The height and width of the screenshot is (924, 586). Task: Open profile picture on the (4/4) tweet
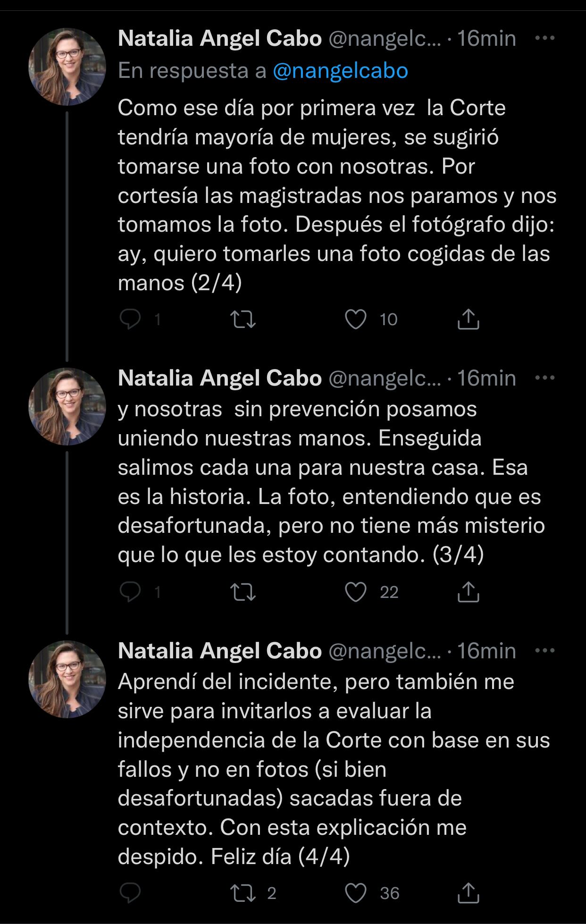[x=67, y=679]
